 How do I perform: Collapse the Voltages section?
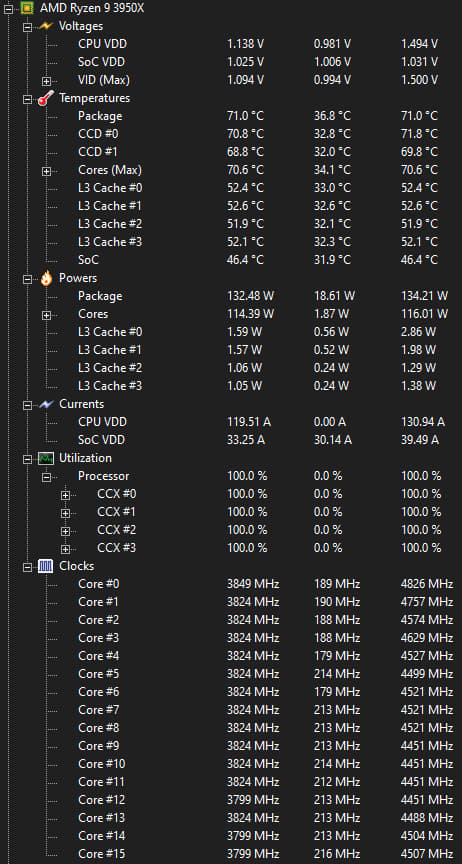click(x=27, y=26)
